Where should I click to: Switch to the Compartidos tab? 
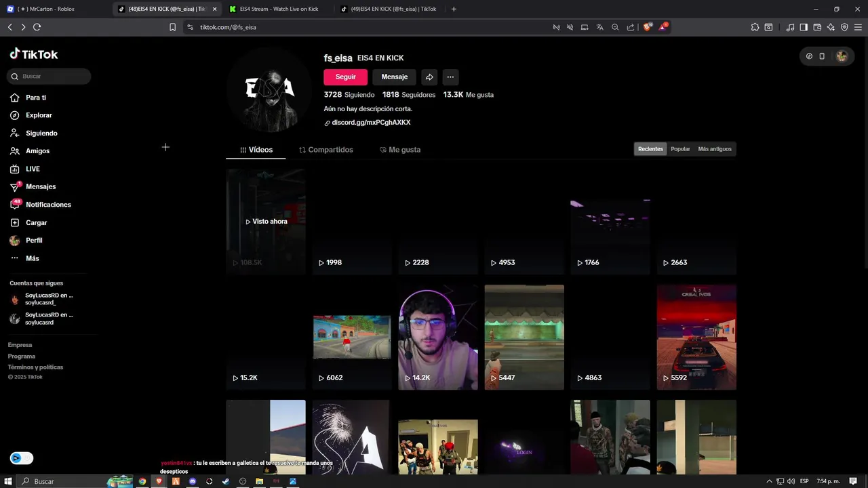pyautogui.click(x=326, y=150)
